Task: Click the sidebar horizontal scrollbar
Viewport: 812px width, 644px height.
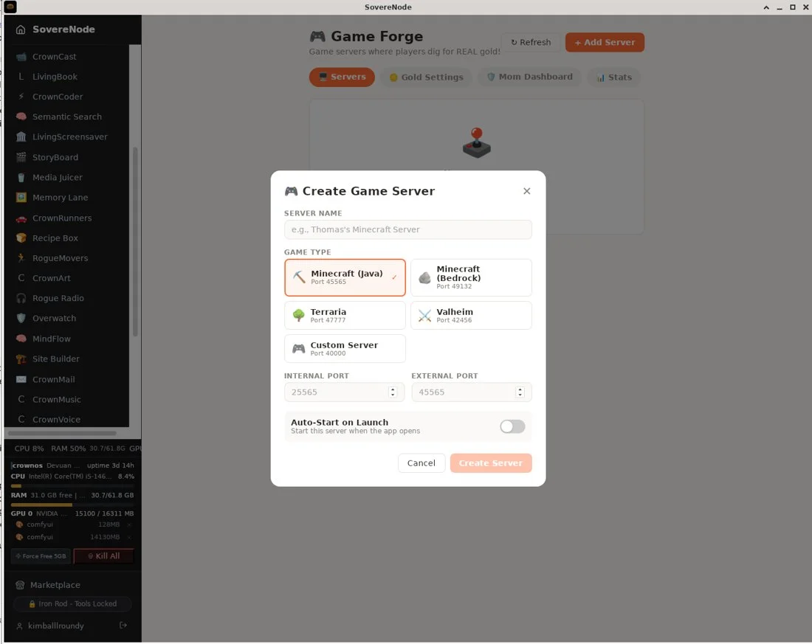Action: 62,433
